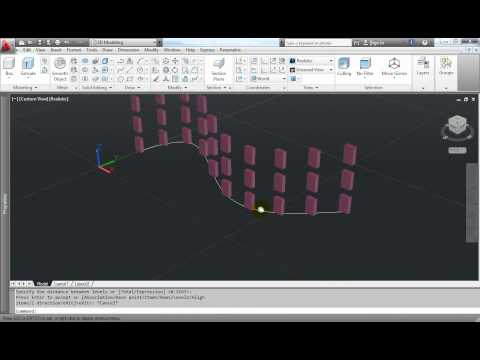Click the Sign In button
Image resolution: width=480 pixels, height=360 pixels.
373,43
